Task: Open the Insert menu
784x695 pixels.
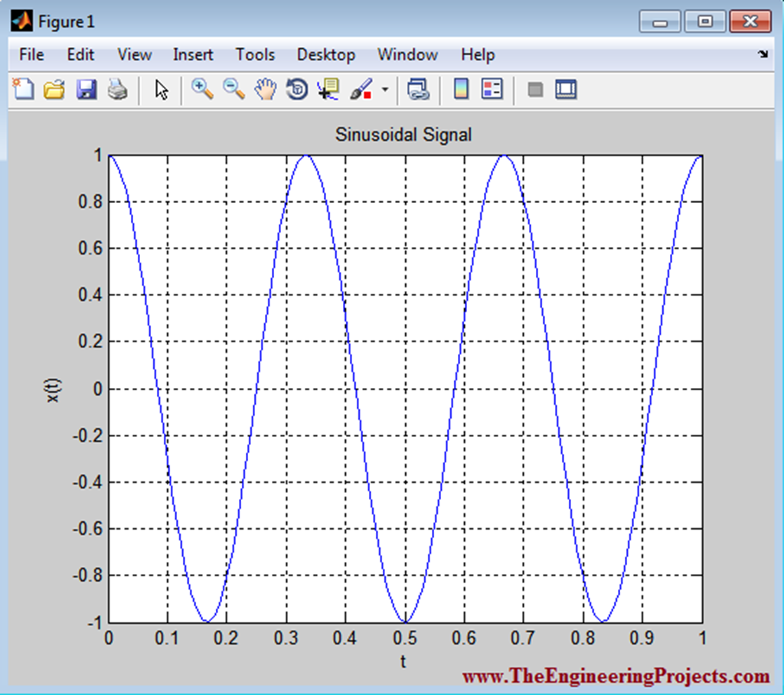Action: pos(193,54)
